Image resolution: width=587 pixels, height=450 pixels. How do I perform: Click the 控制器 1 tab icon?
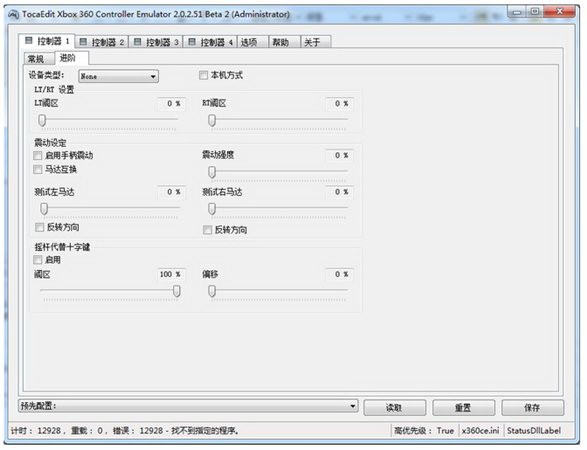click(29, 40)
